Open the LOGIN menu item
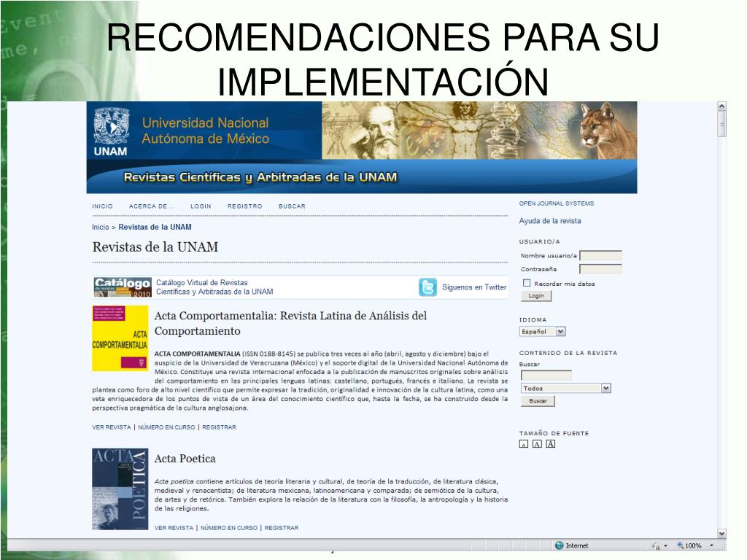 [201, 206]
